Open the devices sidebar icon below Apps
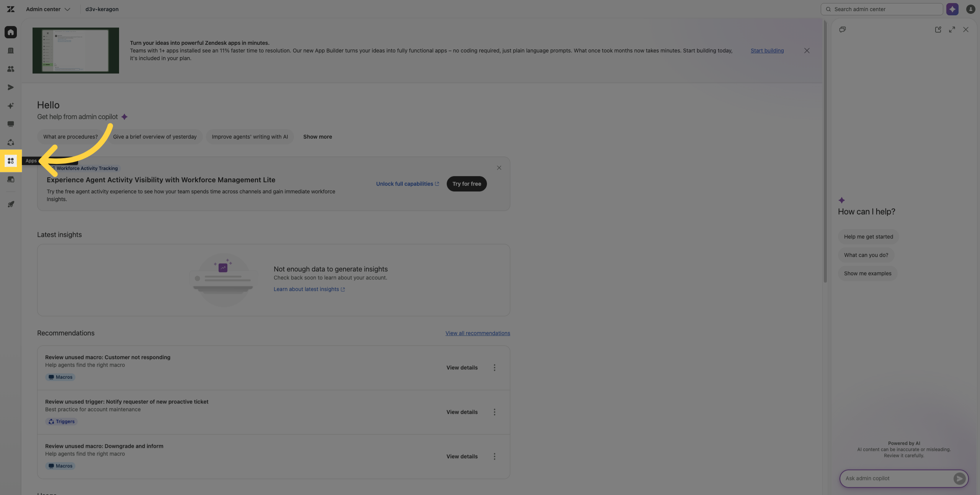 click(x=11, y=179)
